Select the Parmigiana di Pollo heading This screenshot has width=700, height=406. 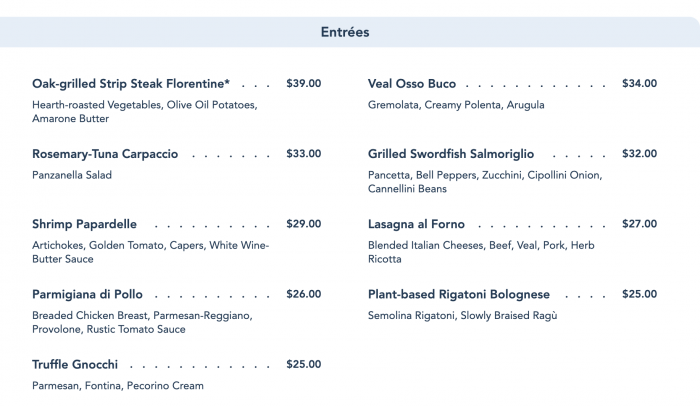click(87, 294)
